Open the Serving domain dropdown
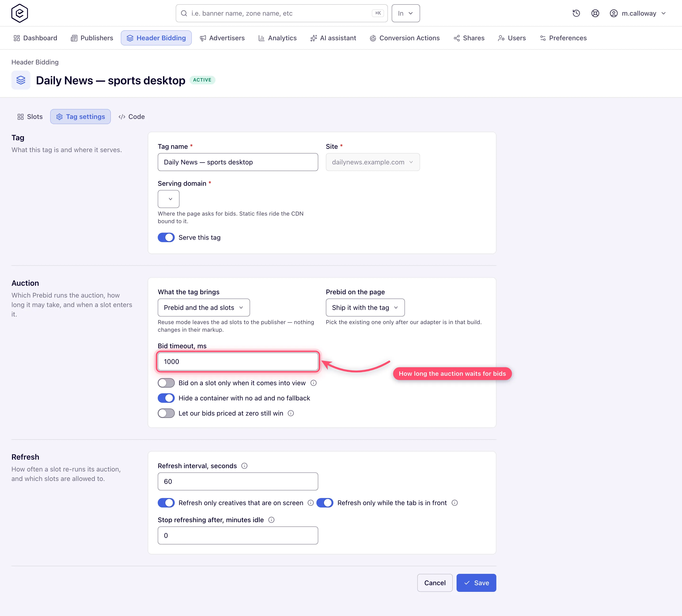This screenshot has width=682, height=616. 168,199
